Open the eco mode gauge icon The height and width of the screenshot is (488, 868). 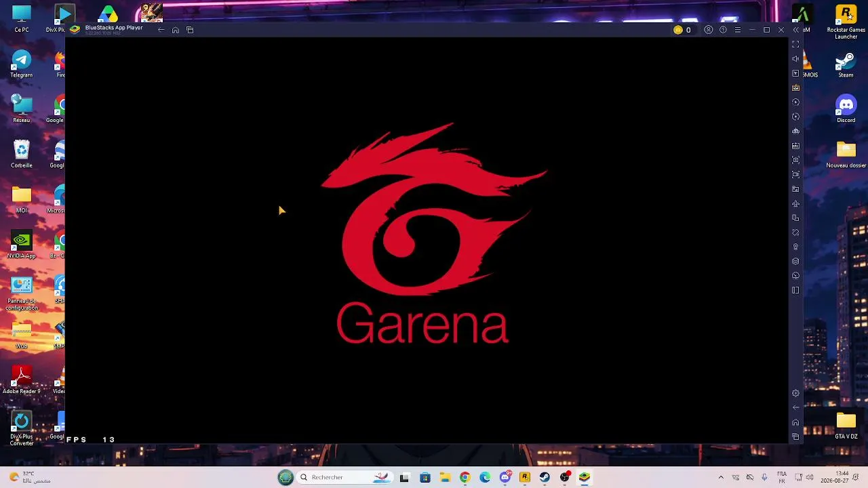[x=796, y=276]
